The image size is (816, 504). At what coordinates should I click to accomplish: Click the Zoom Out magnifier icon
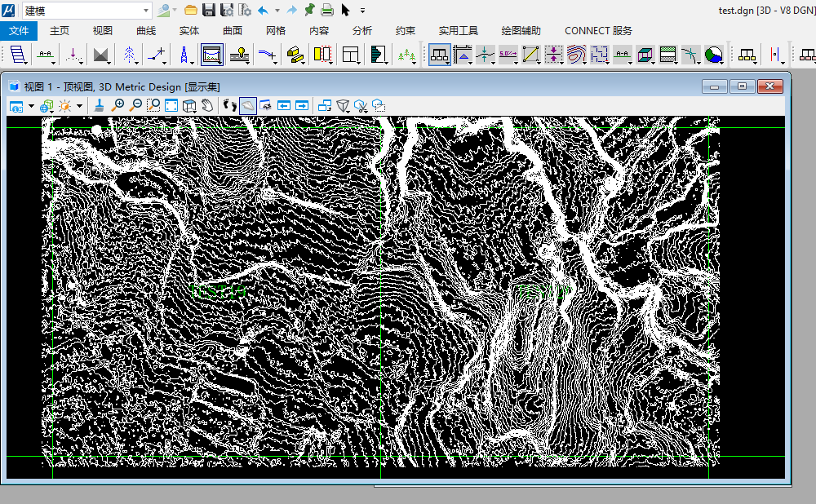pyautogui.click(x=135, y=105)
